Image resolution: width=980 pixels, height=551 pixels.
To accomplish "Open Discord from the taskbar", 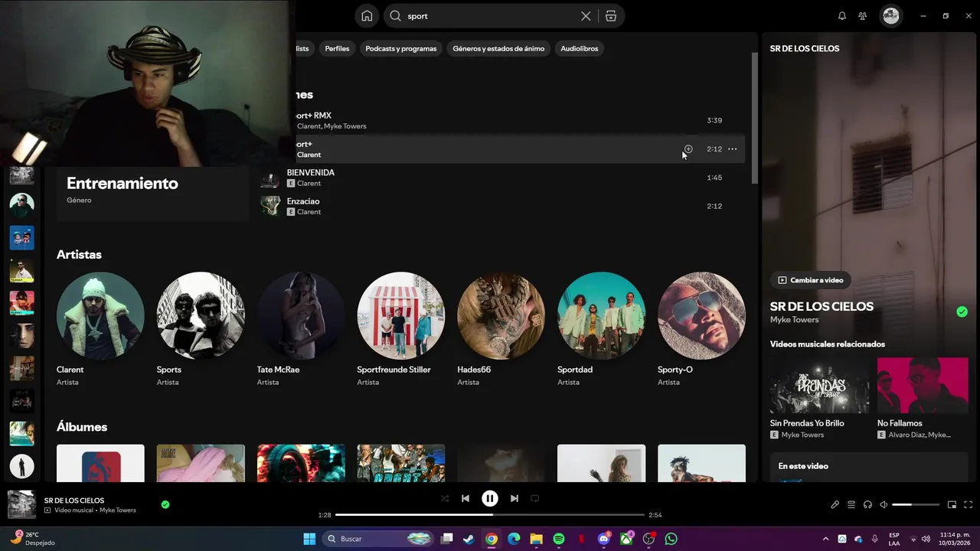I will (604, 539).
